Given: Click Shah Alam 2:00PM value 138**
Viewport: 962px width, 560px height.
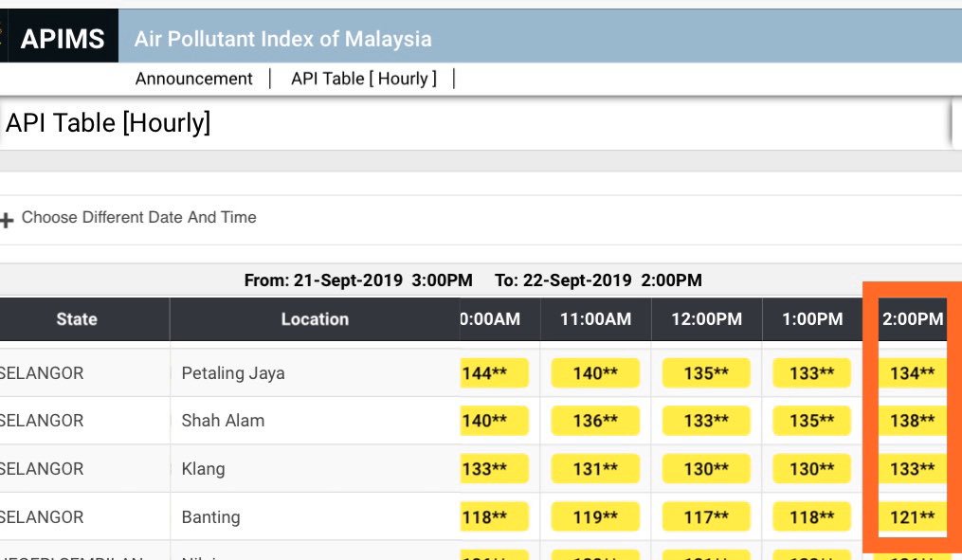Looking at the screenshot, I should click(913, 421).
